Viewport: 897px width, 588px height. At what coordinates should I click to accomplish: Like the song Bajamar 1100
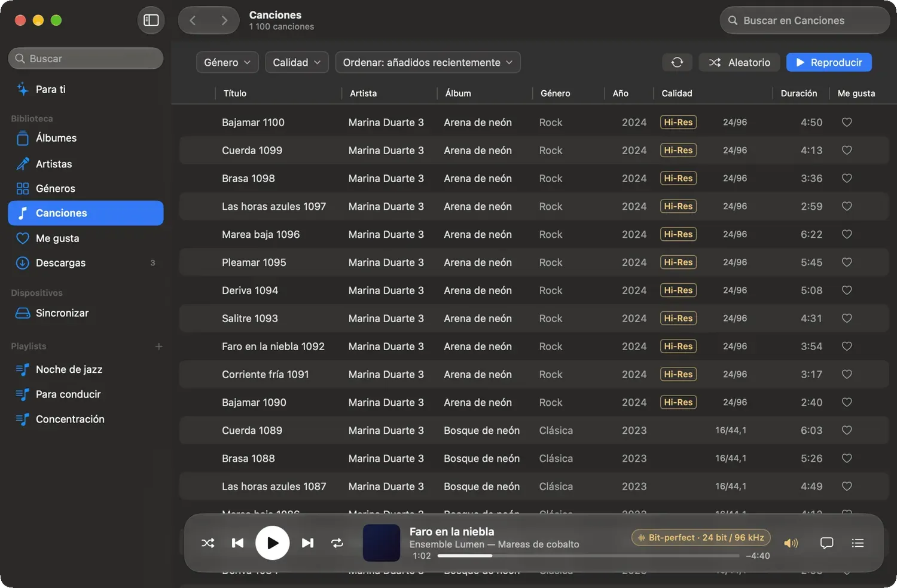click(847, 122)
